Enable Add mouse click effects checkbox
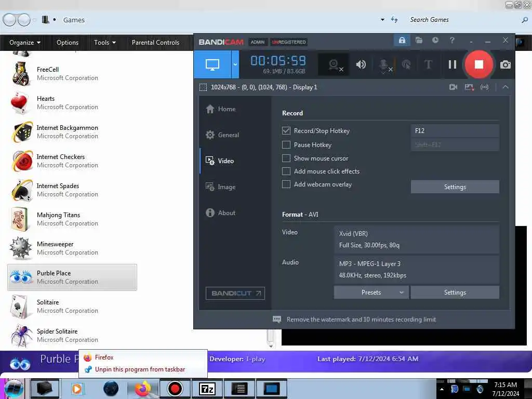Screen dimensions: 532x399 point(286,171)
